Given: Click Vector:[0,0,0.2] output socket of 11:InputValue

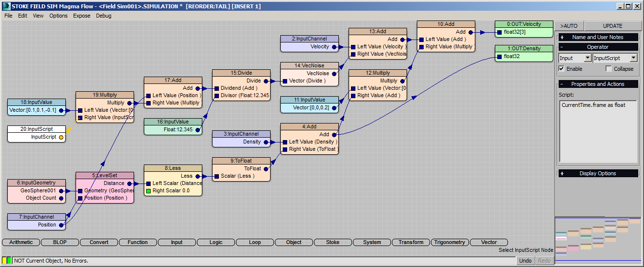Looking at the screenshot, I should pos(334,108).
